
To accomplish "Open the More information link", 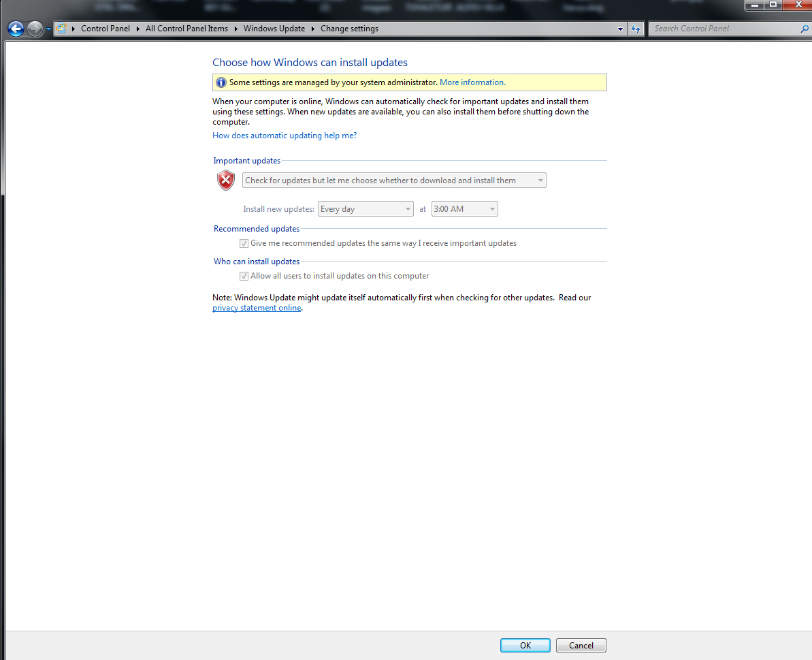I will click(472, 82).
